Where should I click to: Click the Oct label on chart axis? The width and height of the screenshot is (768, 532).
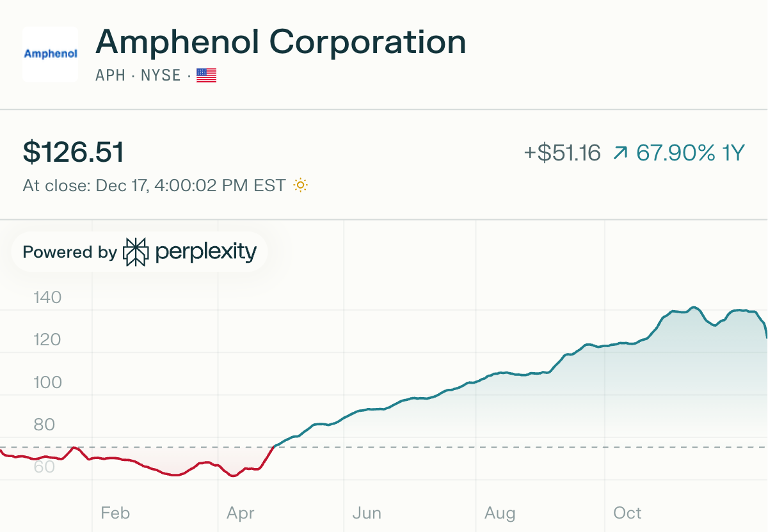627,513
